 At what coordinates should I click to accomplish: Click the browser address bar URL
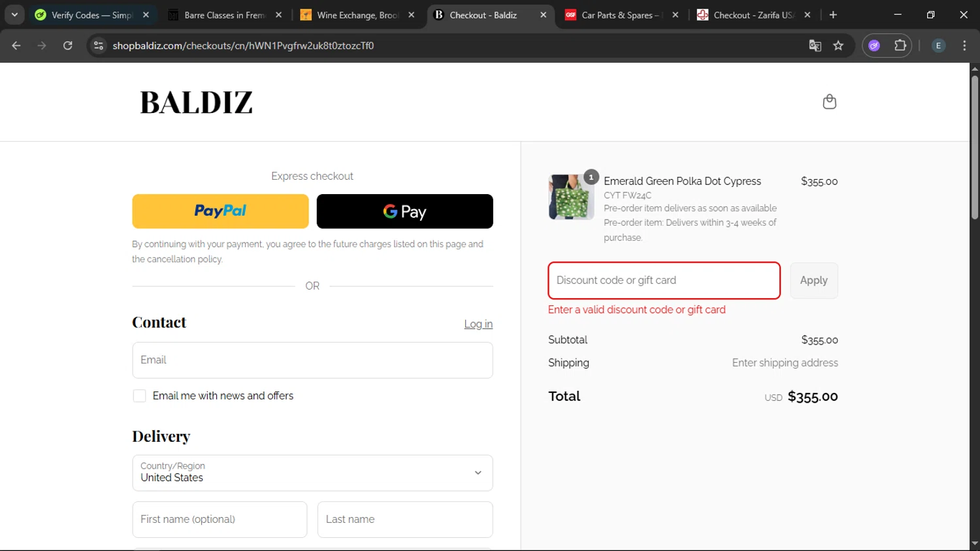[x=243, y=46]
